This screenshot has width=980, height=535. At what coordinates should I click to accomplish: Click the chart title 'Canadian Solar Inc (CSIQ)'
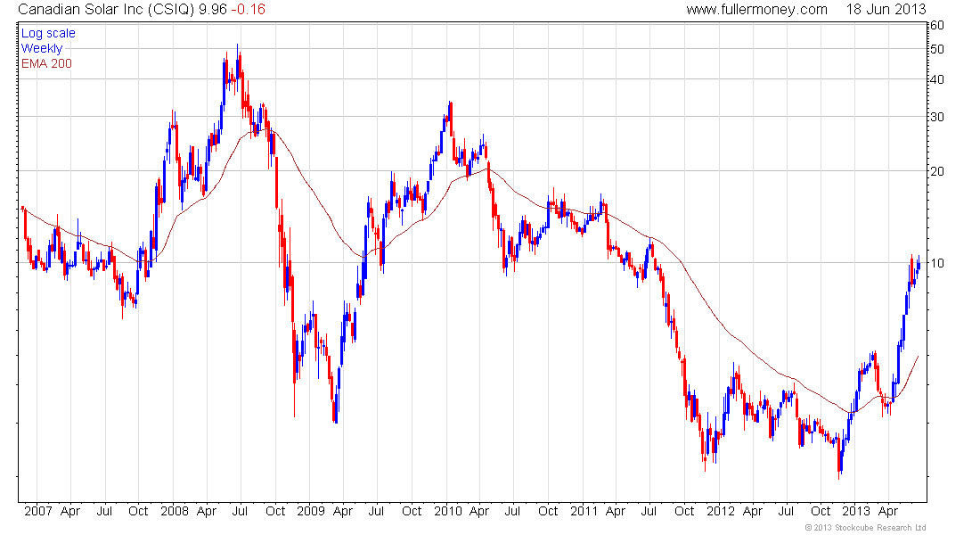click(106, 10)
